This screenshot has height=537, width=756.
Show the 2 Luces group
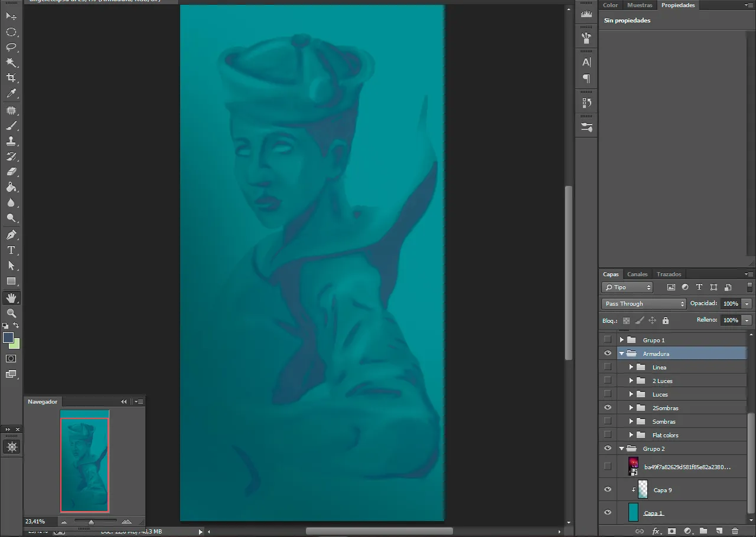click(607, 381)
